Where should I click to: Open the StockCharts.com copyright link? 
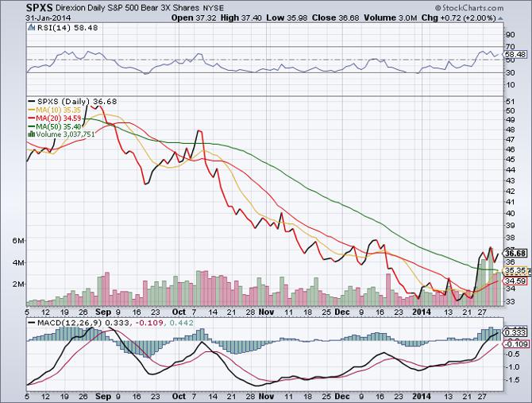pyautogui.click(x=469, y=7)
